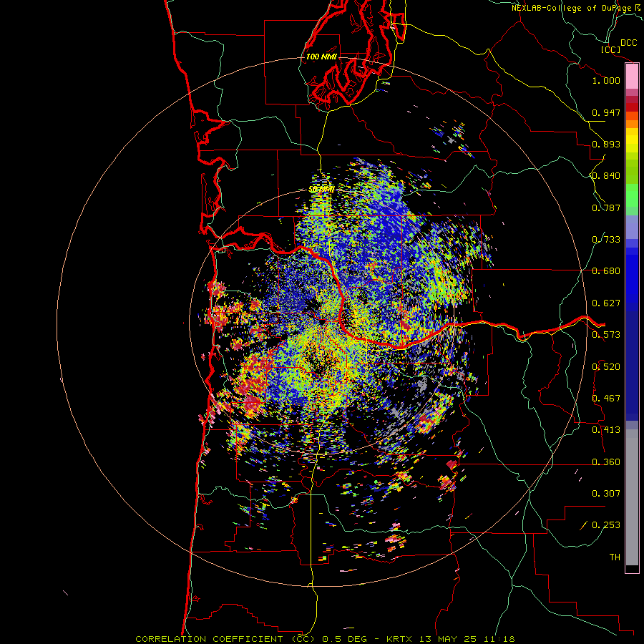Image resolution: width=644 pixels, height=644 pixels.
Task: Click the KRTX 13 MAY 25 11:18 timestamp
Action: click(451, 639)
